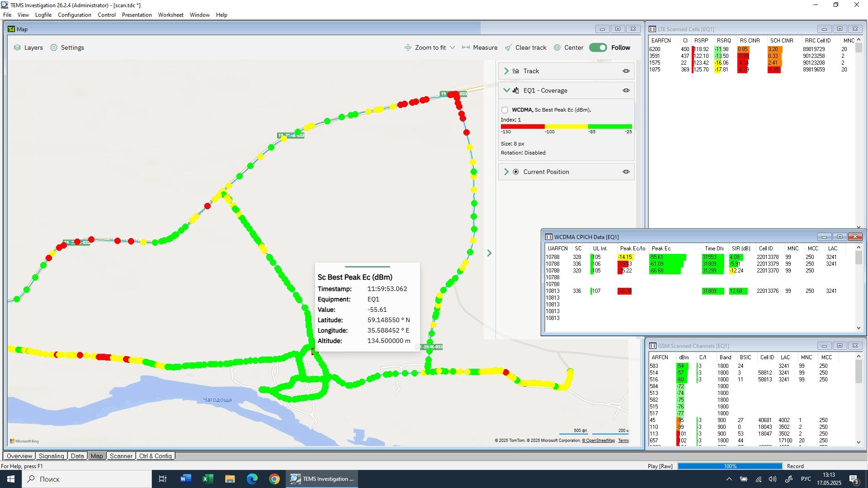The width and height of the screenshot is (868, 488).
Task: Switch to the Signaling worksheet tab
Action: tap(52, 456)
